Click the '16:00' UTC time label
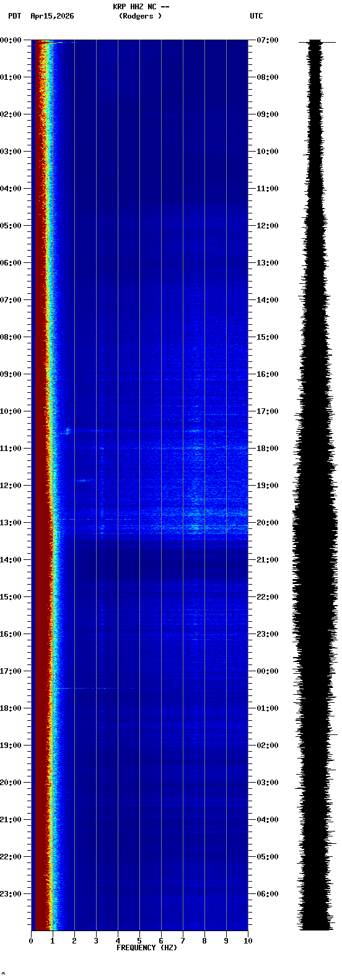Screen dimensions: 342x980 click(x=268, y=374)
